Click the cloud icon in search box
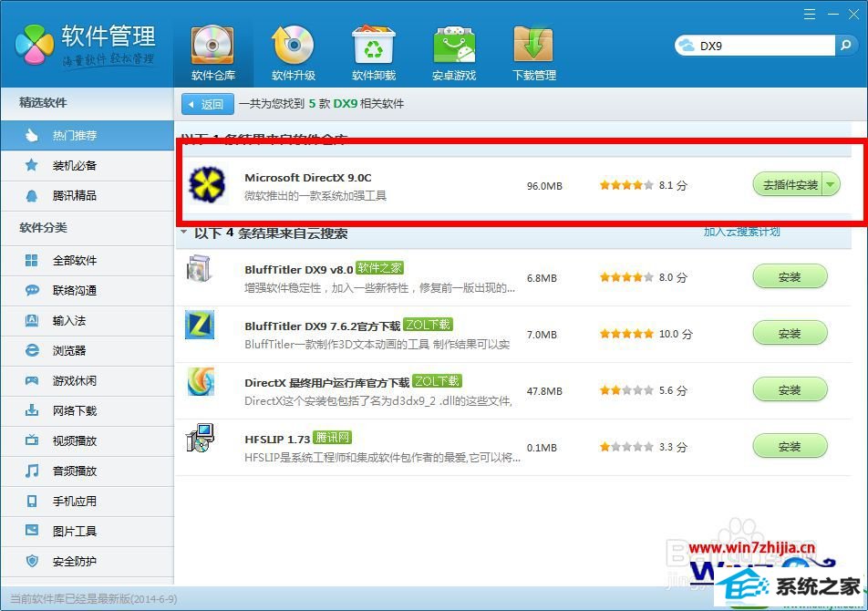Viewport: 868px width, 611px height. tap(687, 46)
